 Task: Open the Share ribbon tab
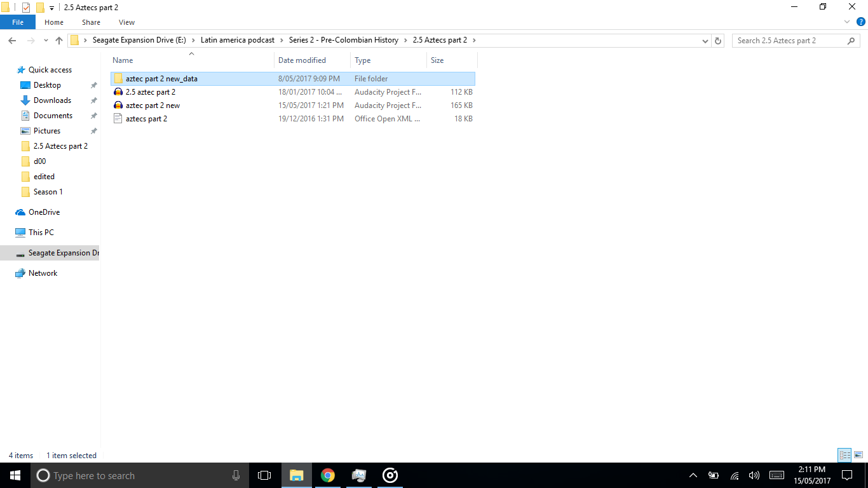91,22
